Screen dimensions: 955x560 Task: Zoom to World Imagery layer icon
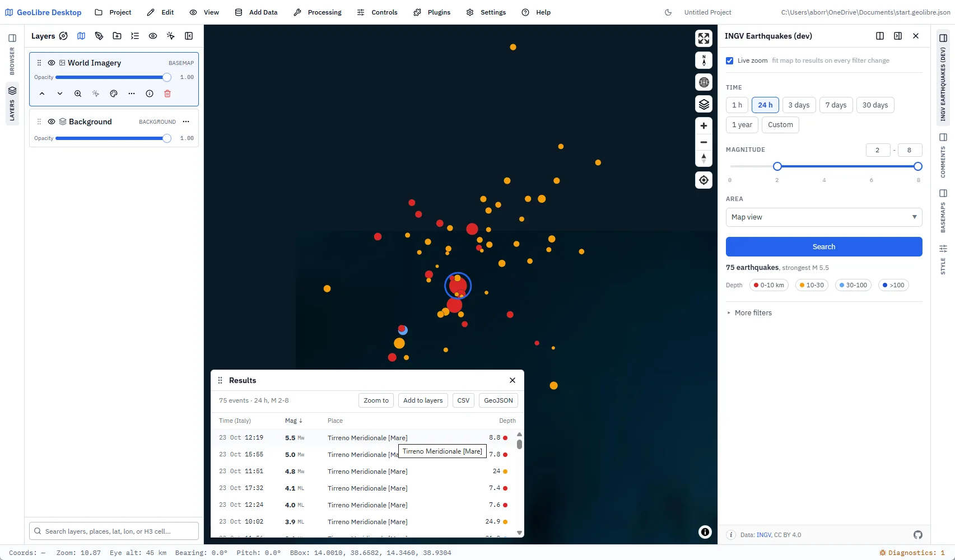(78, 94)
